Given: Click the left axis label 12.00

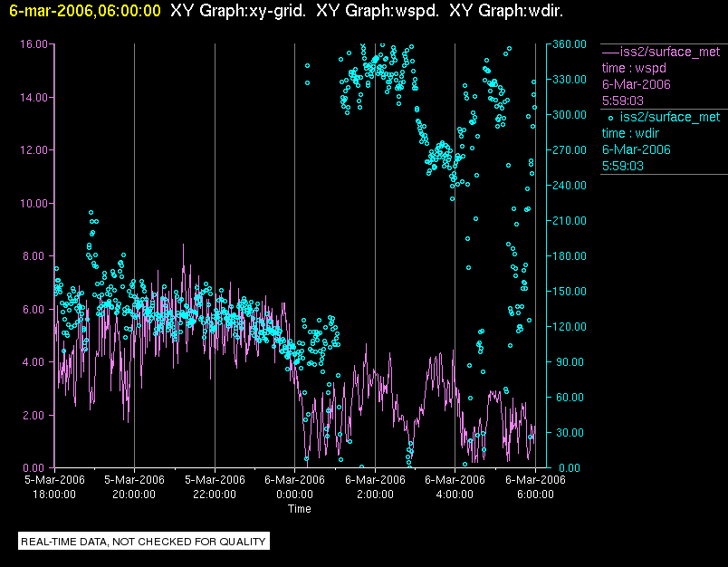Looking at the screenshot, I should tap(34, 150).
